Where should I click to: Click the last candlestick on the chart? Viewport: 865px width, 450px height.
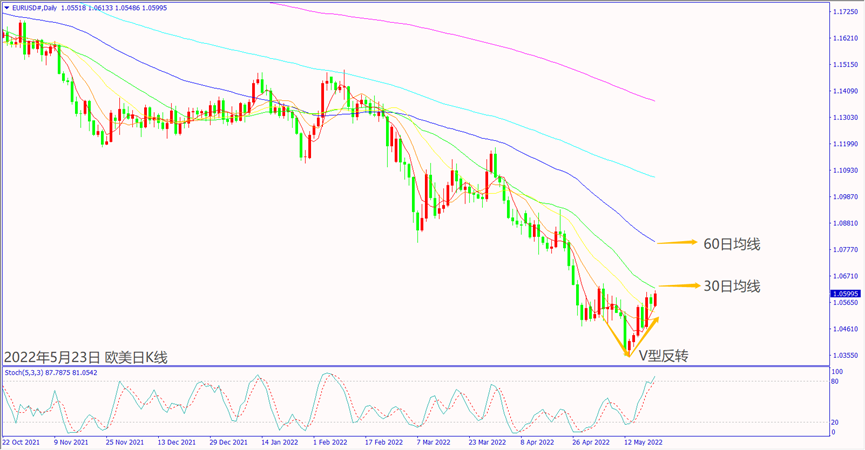[x=656, y=298]
